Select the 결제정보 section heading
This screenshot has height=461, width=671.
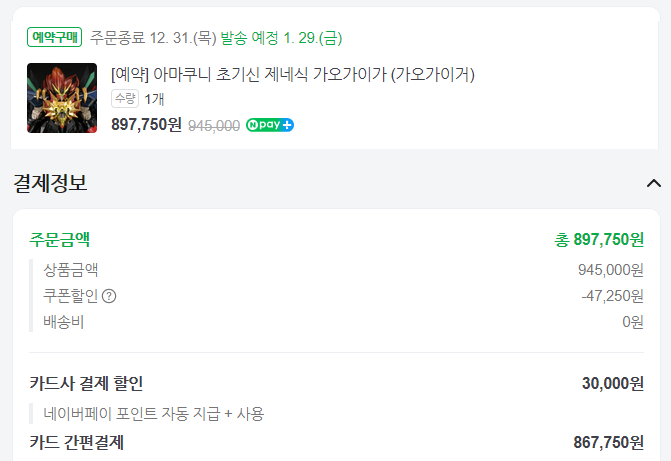point(50,183)
